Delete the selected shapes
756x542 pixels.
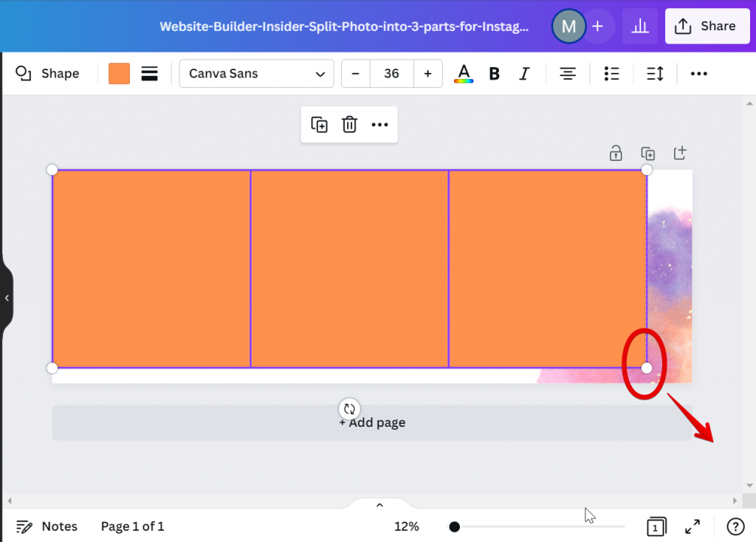coord(349,124)
